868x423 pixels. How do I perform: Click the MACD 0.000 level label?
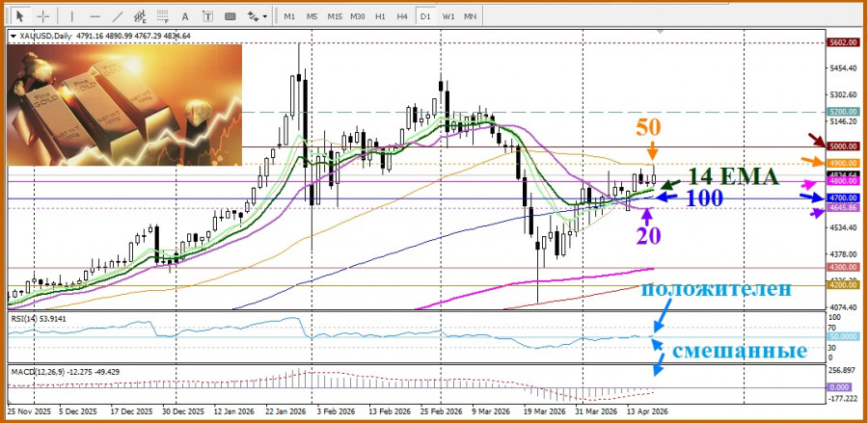839,387
